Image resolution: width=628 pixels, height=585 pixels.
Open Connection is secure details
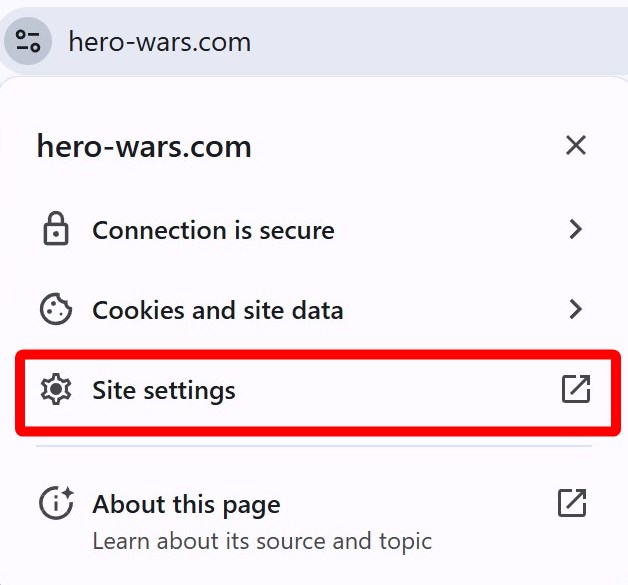click(x=213, y=230)
